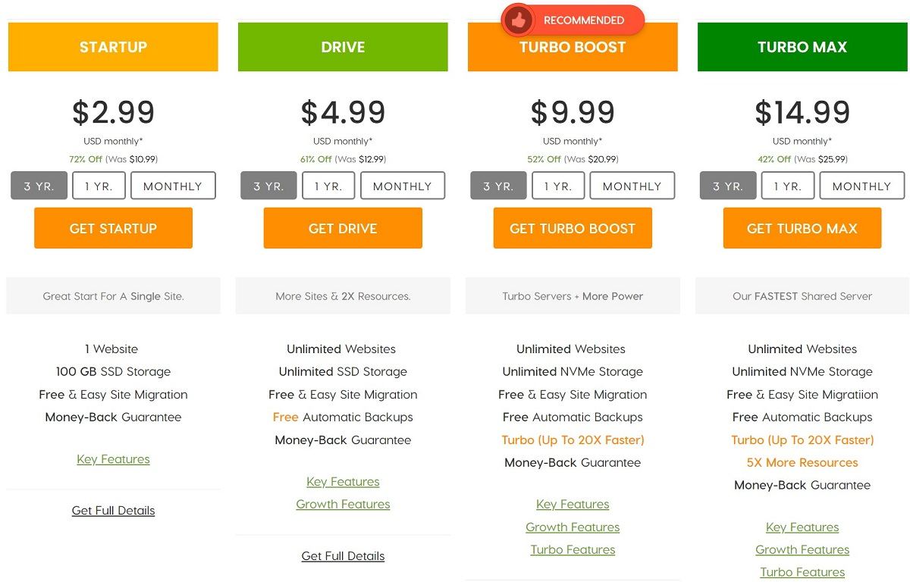Click '(Was $10.99)' in Startup plan
This screenshot has height=588, width=910.
click(130, 159)
